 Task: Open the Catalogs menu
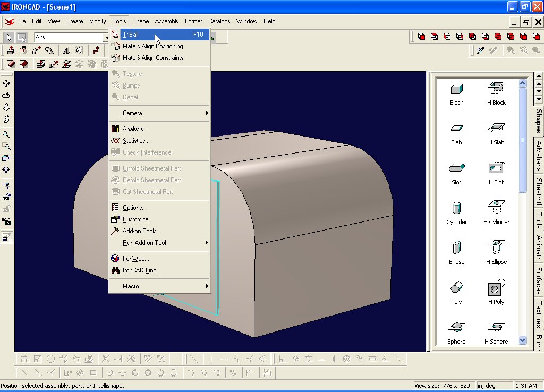pos(219,21)
